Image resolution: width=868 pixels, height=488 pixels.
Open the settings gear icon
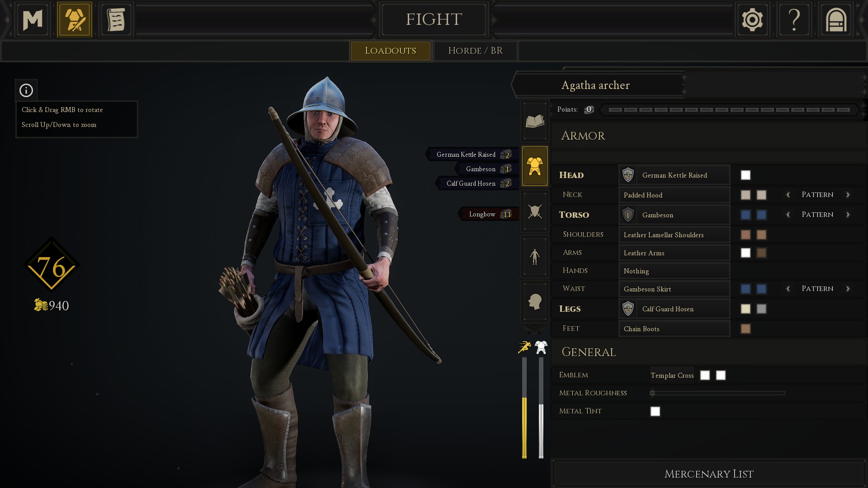(752, 20)
